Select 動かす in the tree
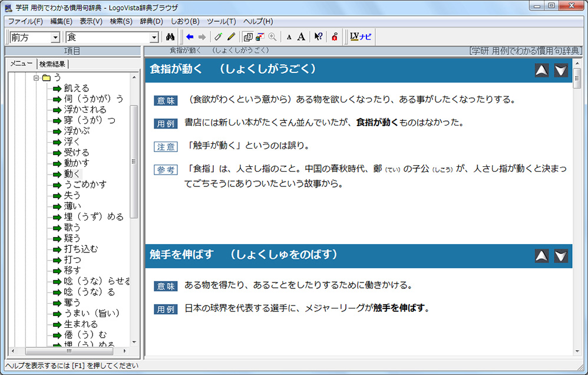Viewport: 588px width, 375px height. (x=77, y=163)
